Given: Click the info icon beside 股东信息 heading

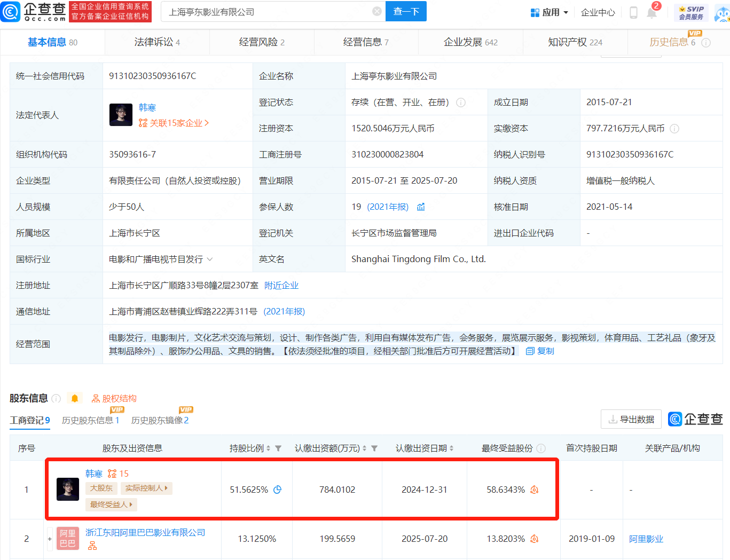Looking at the screenshot, I should (x=56, y=399).
